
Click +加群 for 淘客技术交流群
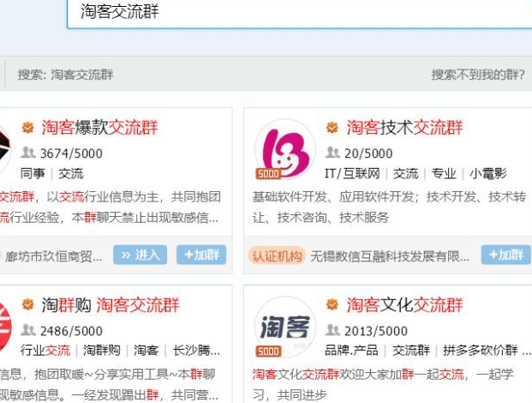tap(506, 255)
